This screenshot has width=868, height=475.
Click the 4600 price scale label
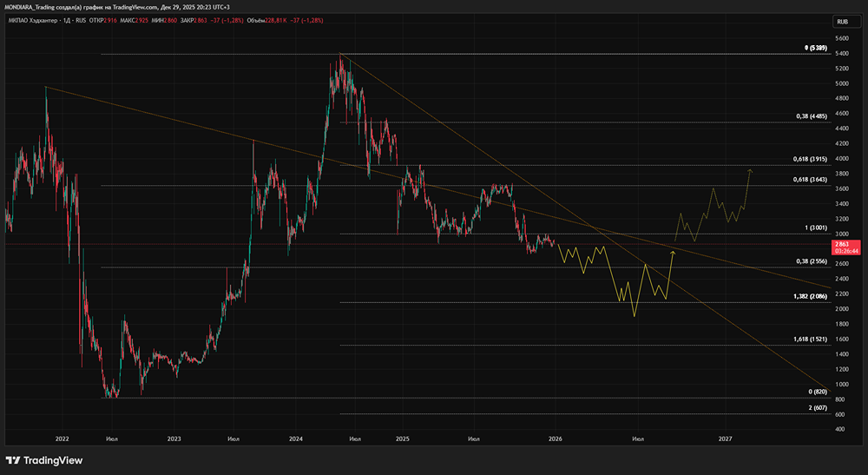pyautogui.click(x=841, y=114)
